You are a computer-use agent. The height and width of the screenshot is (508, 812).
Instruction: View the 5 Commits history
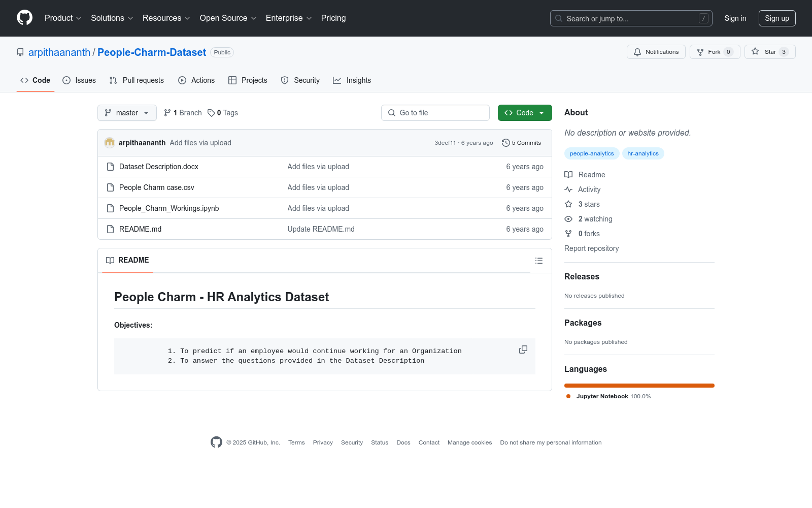(521, 143)
